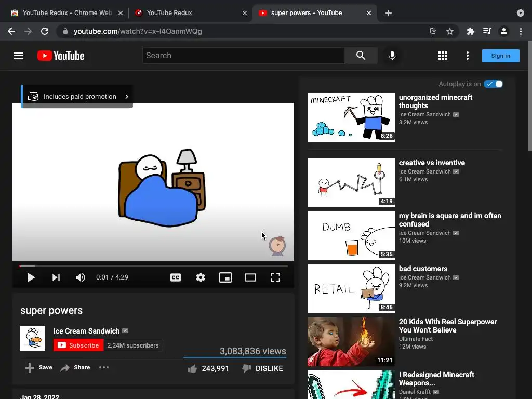
Task: Open more actions ellipsis under video
Action: 104,367
